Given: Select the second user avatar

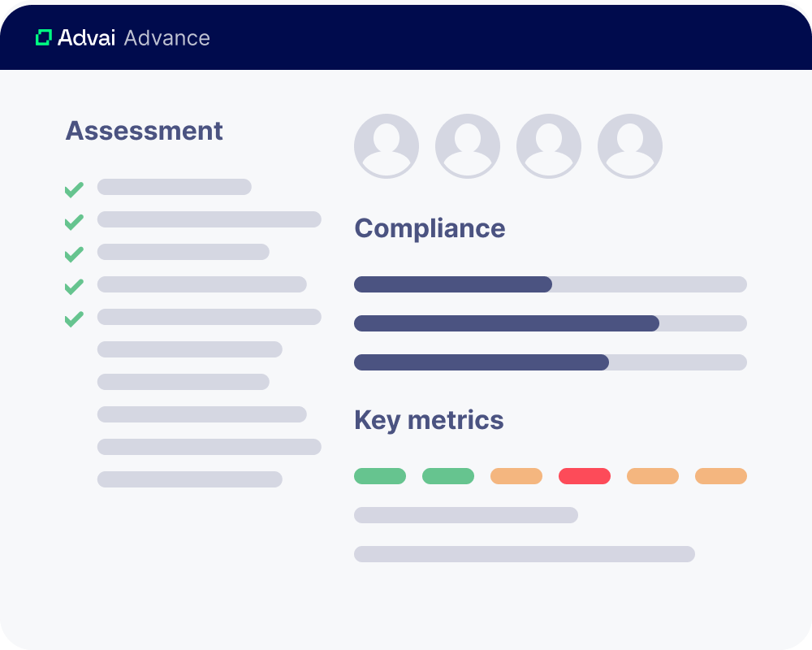Looking at the screenshot, I should click(x=468, y=146).
